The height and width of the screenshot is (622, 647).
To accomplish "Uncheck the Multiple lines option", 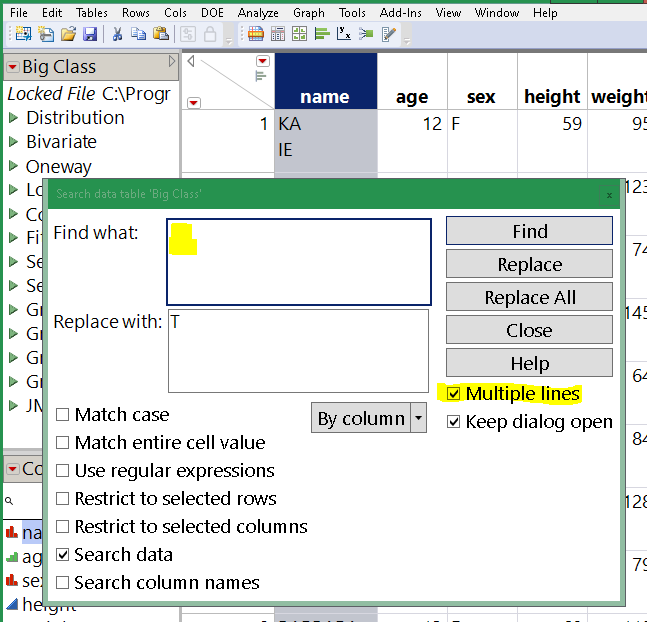I will [x=454, y=394].
